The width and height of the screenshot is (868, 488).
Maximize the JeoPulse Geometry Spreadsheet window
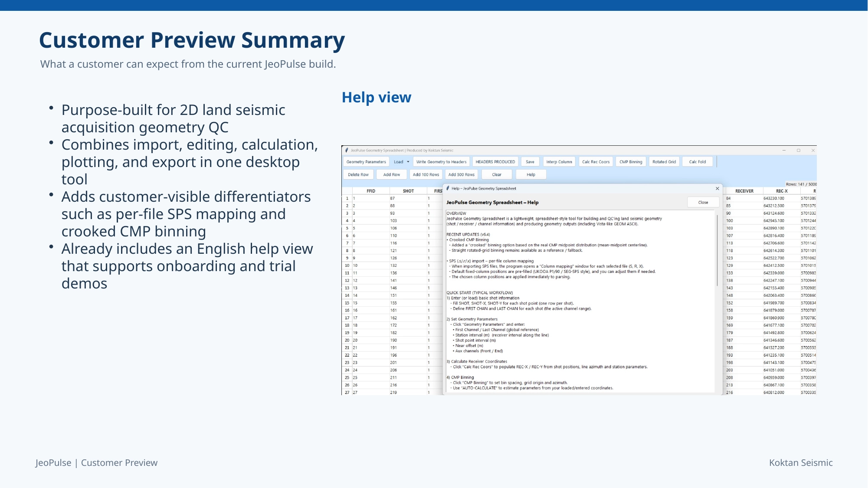(799, 151)
